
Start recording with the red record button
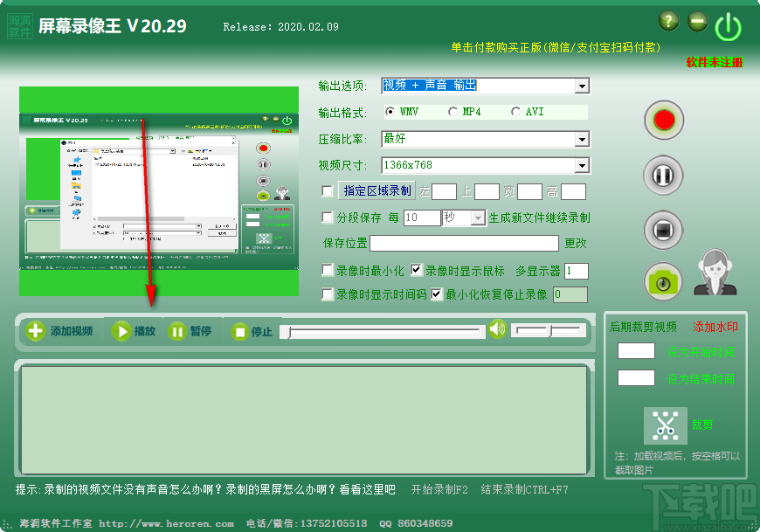[664, 120]
